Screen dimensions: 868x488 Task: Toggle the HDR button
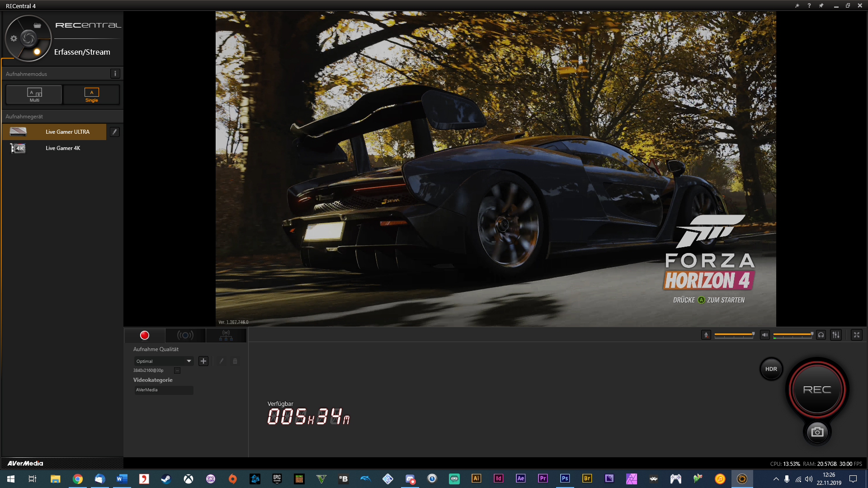pyautogui.click(x=771, y=369)
